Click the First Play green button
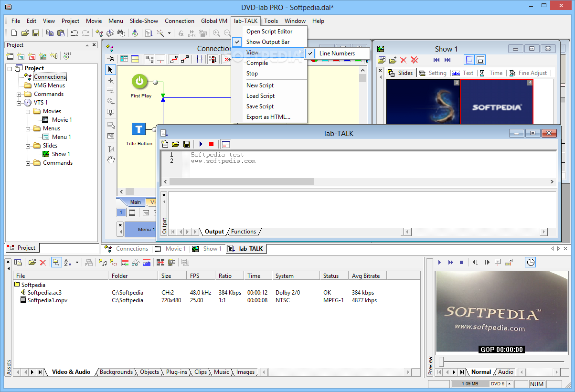This screenshot has width=575, height=392. click(139, 82)
